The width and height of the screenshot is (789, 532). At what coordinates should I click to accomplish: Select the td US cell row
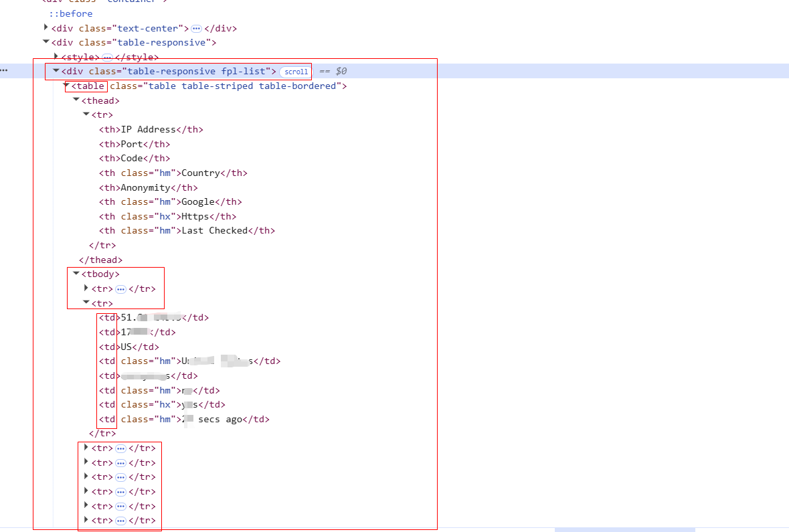click(x=128, y=347)
